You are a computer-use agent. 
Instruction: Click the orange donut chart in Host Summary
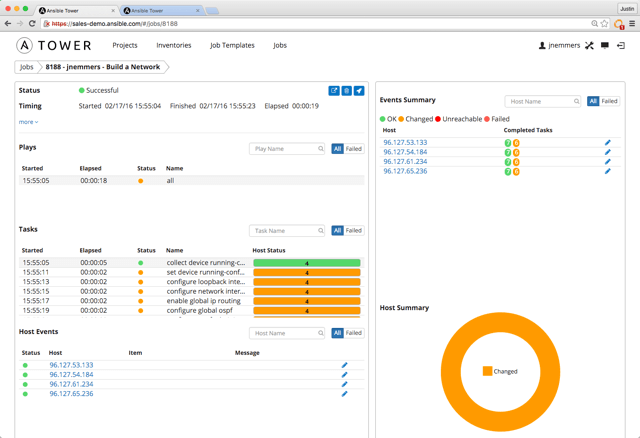pos(500,372)
